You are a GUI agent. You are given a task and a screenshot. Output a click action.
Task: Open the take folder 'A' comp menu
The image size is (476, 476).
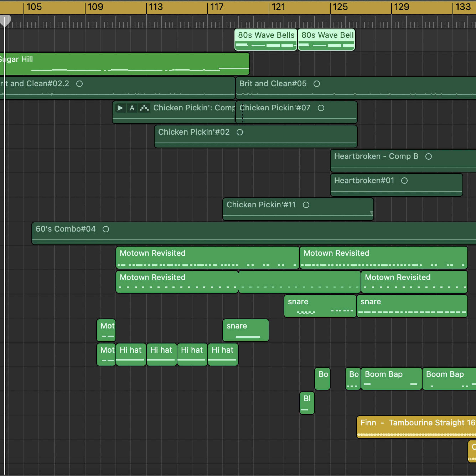point(132,108)
